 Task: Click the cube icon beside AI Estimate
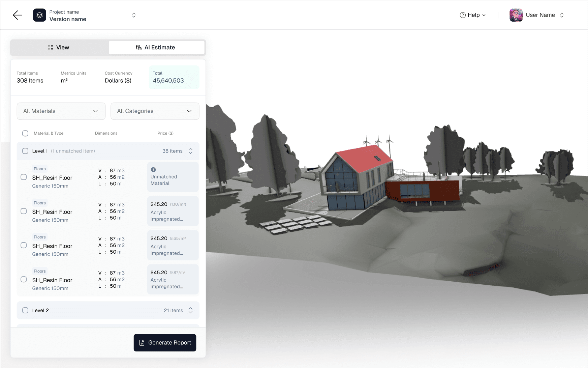pyautogui.click(x=138, y=47)
